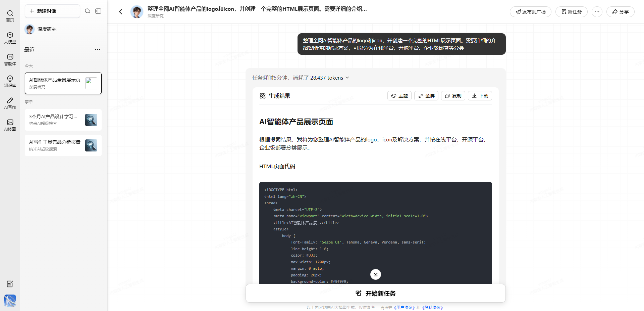Open the 最近 list more options menu

click(98, 49)
